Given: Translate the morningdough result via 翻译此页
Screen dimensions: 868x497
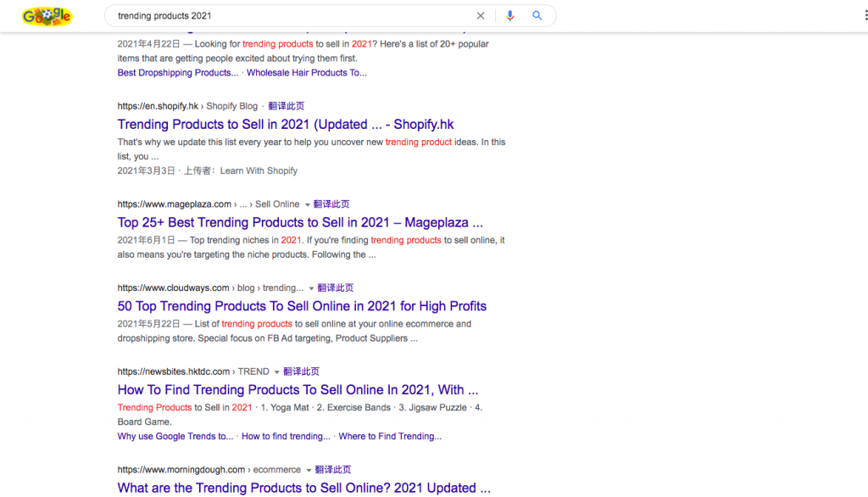Looking at the screenshot, I should pos(332,469).
